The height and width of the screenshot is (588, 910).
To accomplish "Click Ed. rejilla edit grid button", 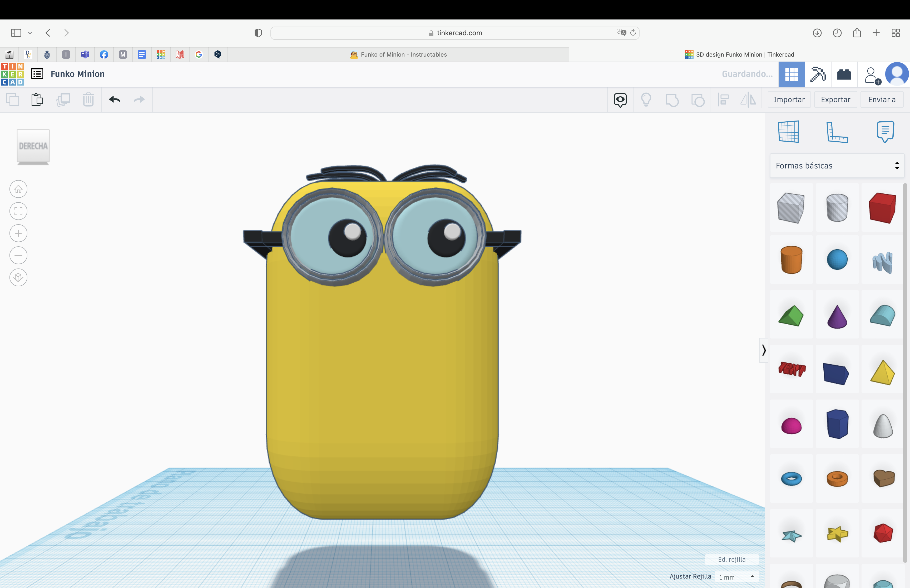I will [732, 559].
